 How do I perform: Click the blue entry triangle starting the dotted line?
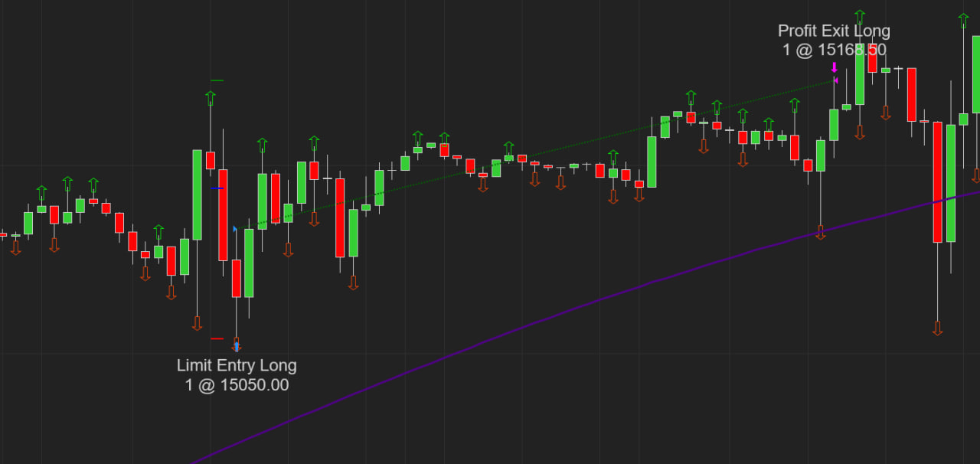(235, 229)
